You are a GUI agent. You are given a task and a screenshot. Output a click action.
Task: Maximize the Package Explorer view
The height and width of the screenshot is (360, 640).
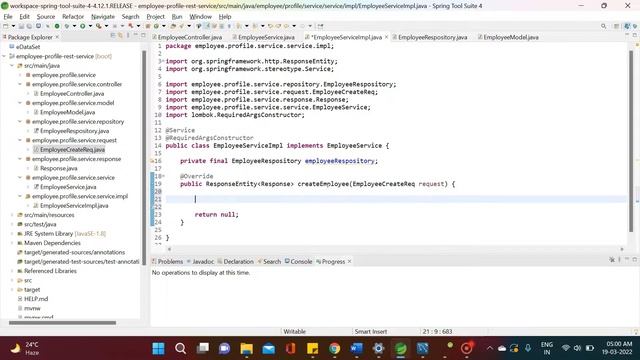143,36
